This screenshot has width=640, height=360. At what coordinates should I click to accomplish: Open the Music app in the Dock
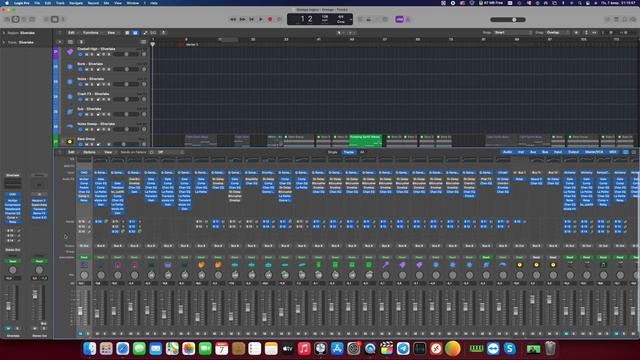point(304,349)
